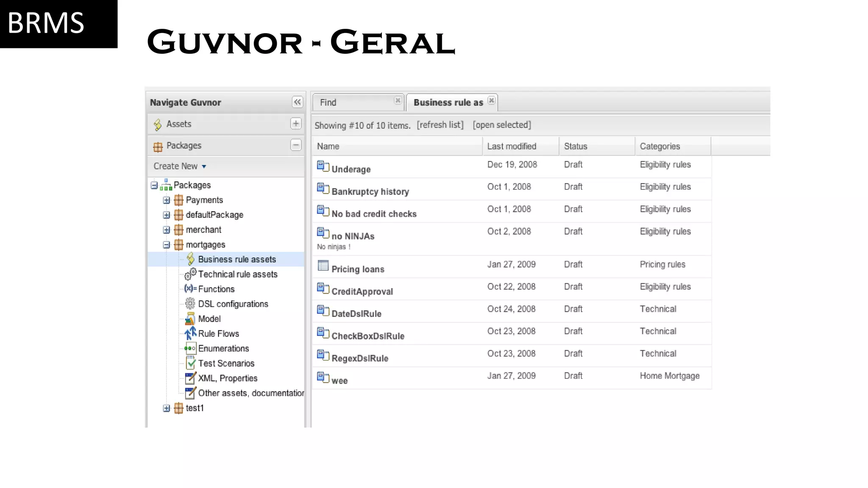Expand the test1 package node
The height and width of the screenshot is (488, 868).
point(167,408)
